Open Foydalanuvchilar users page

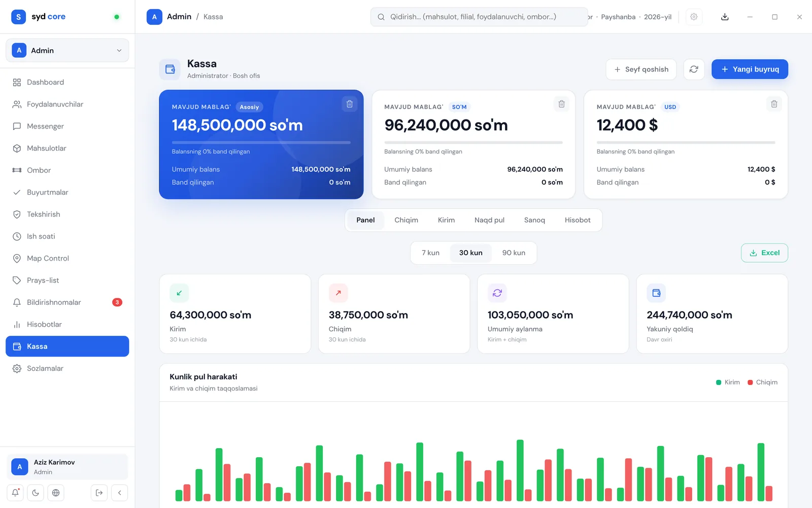(x=67, y=104)
